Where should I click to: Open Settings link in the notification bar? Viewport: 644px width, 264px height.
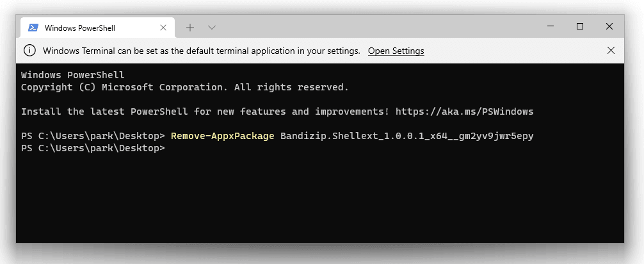[x=396, y=51]
